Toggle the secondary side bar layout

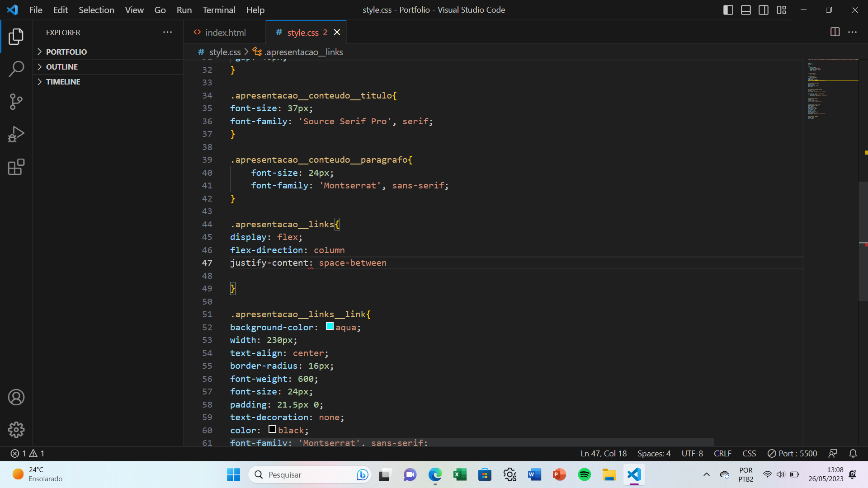pos(764,10)
